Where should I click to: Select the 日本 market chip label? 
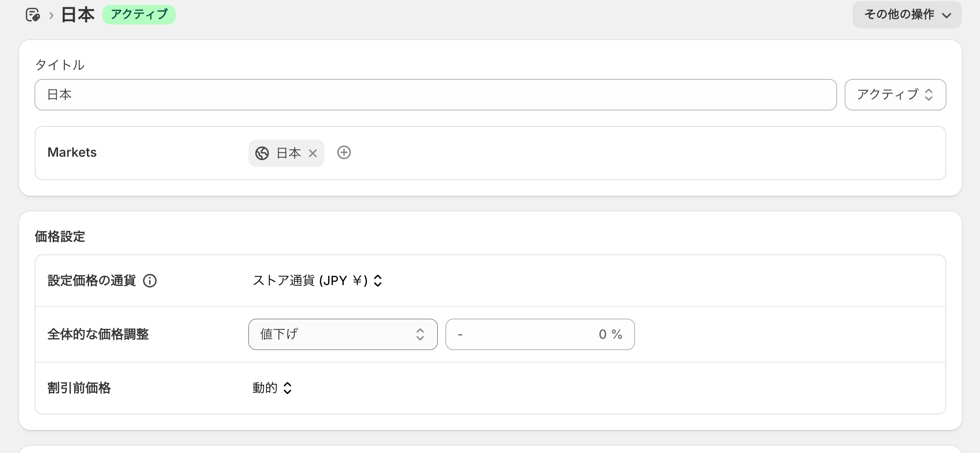point(288,153)
